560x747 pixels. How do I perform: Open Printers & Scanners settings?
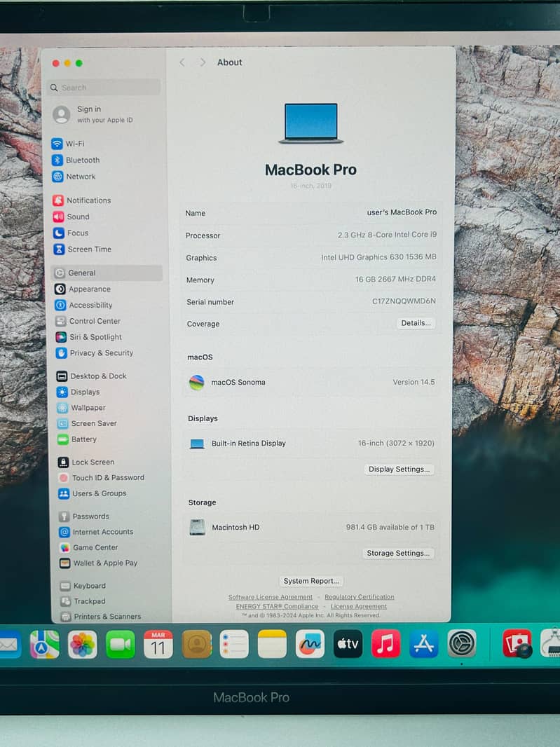pos(101,617)
